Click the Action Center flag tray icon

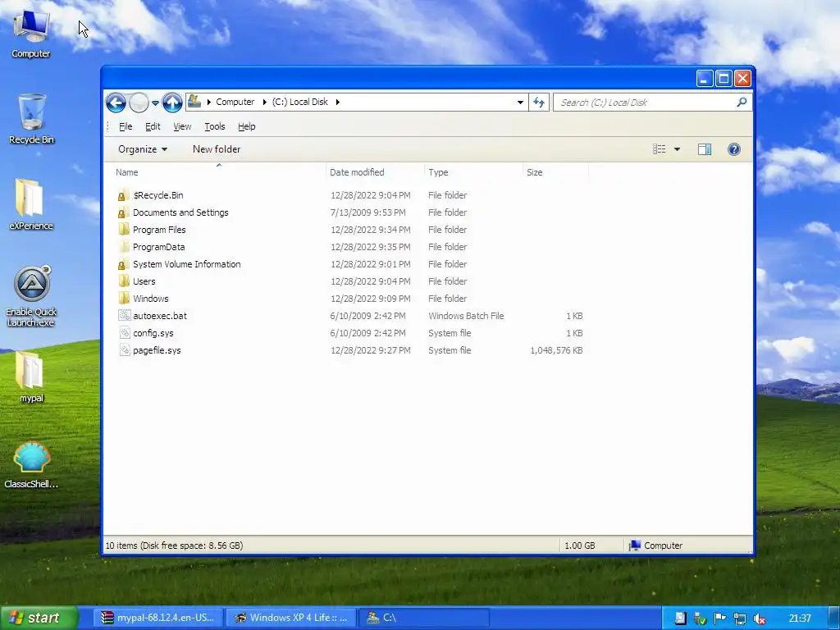point(719,619)
